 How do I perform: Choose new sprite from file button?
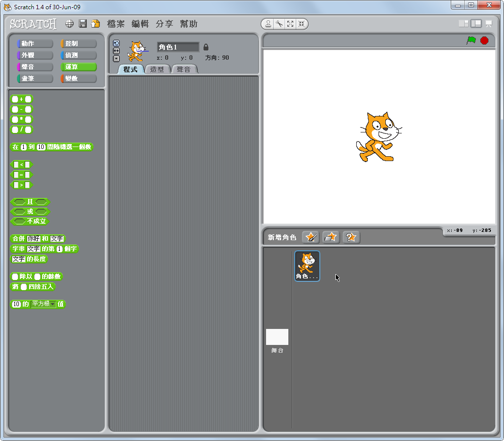tap(331, 237)
